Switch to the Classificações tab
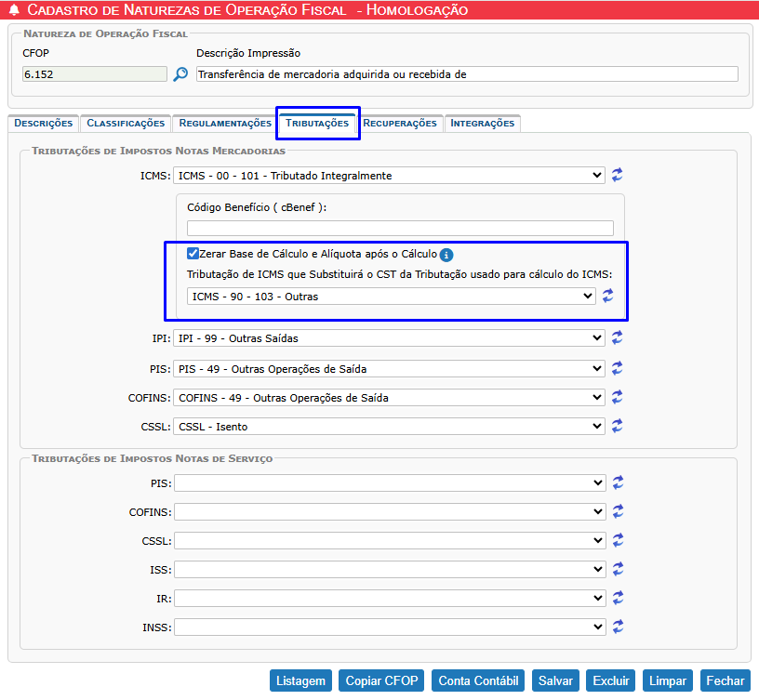Screen dimensions: 759x700 click(x=126, y=123)
